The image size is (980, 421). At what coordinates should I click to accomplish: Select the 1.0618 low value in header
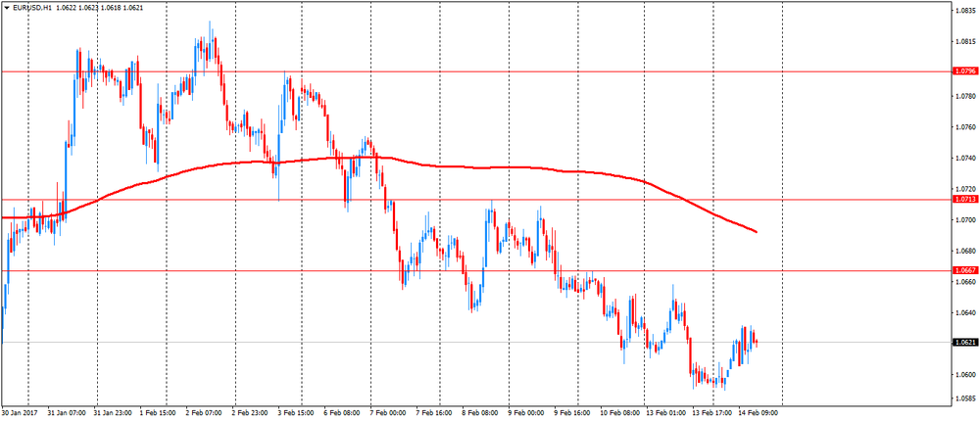110,10
